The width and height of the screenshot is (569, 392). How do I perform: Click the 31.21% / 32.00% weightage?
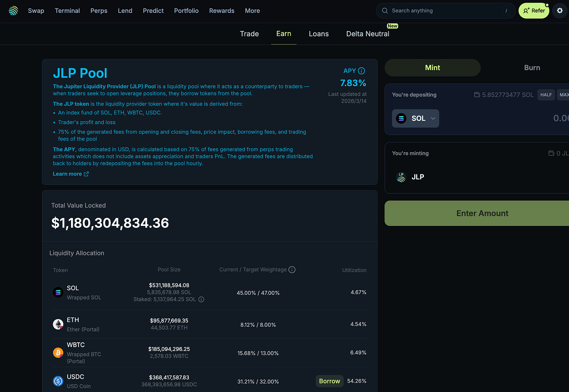pyautogui.click(x=258, y=381)
